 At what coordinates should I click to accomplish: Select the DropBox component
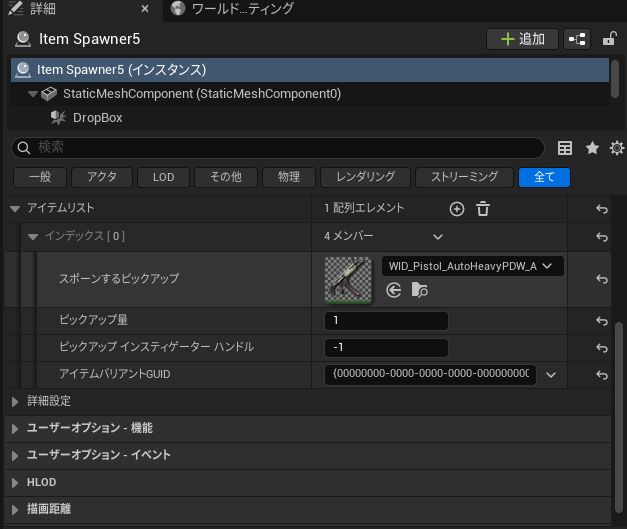pos(98,118)
